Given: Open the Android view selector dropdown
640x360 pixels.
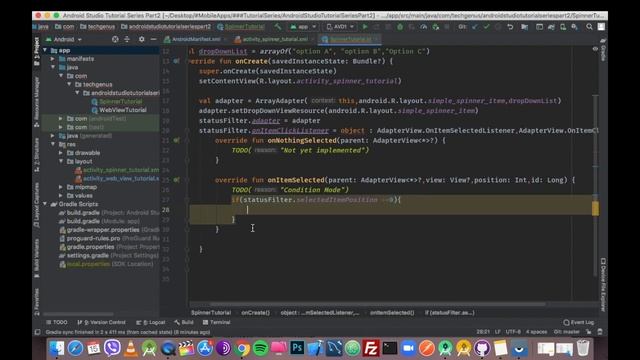Looking at the screenshot, I should tap(64, 40).
